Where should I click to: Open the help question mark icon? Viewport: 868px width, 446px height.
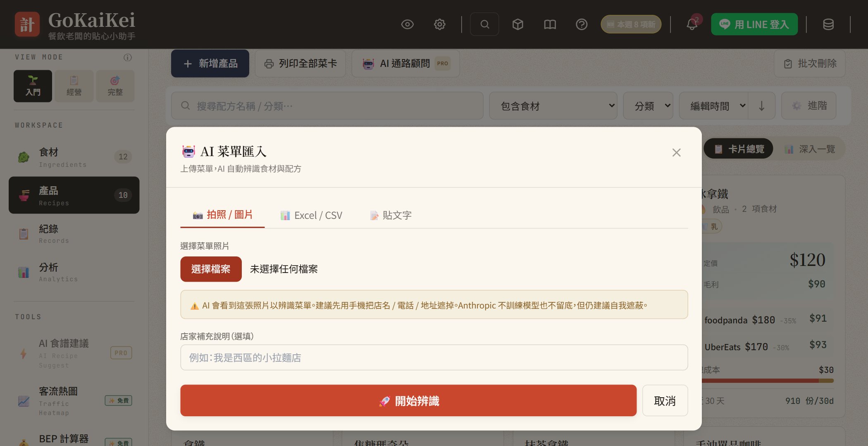click(582, 24)
